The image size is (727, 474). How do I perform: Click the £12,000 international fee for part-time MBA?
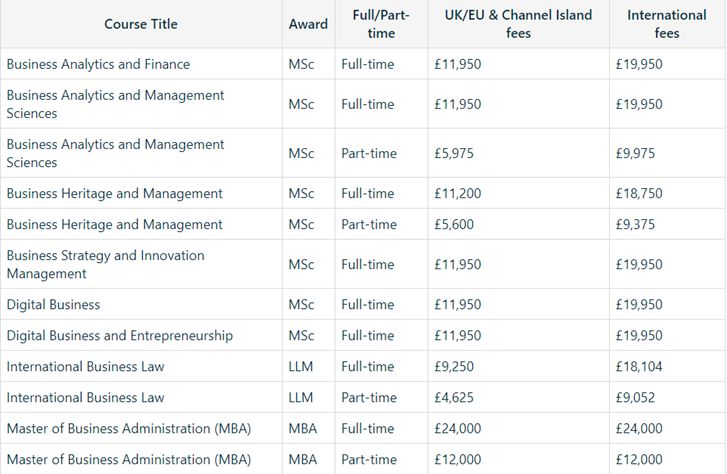pos(639,459)
